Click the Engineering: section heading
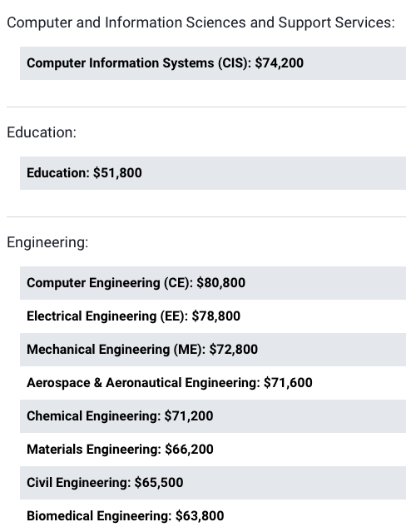Viewport: 406px width, 532px height. tap(47, 242)
